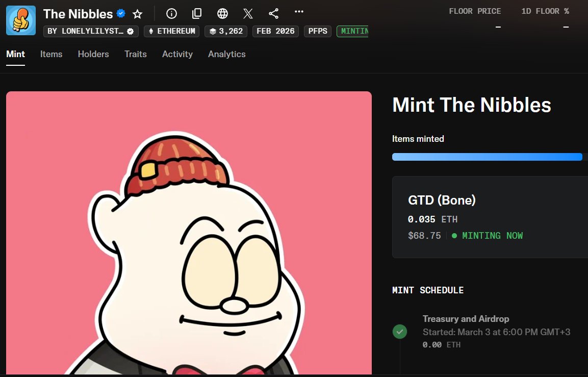
Task: Click the 3,262 item count badge
Action: tap(226, 31)
